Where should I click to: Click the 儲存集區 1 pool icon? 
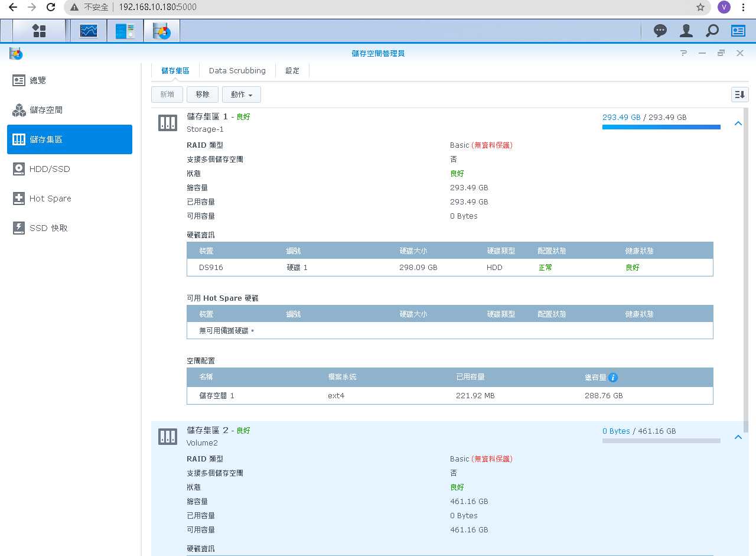click(x=168, y=123)
